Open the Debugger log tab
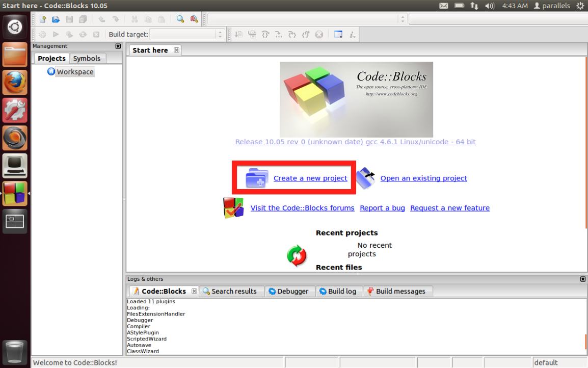This screenshot has height=368, width=588. pyautogui.click(x=289, y=291)
